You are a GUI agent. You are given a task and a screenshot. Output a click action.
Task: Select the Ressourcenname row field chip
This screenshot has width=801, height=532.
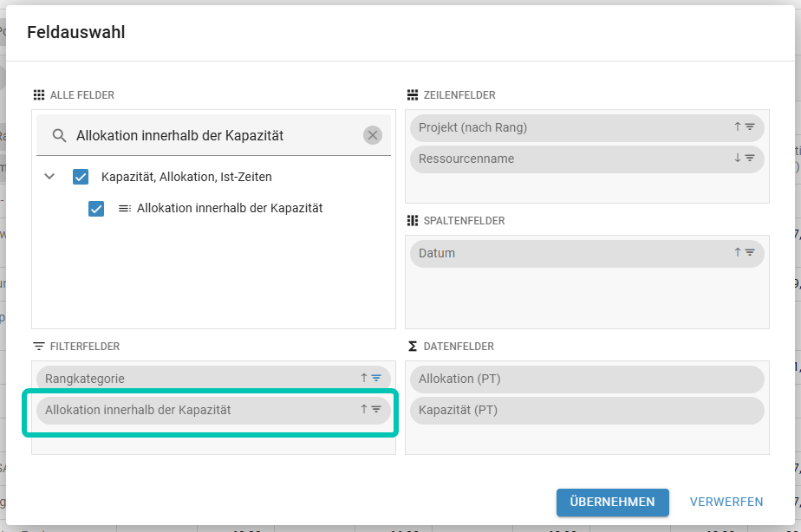587,159
